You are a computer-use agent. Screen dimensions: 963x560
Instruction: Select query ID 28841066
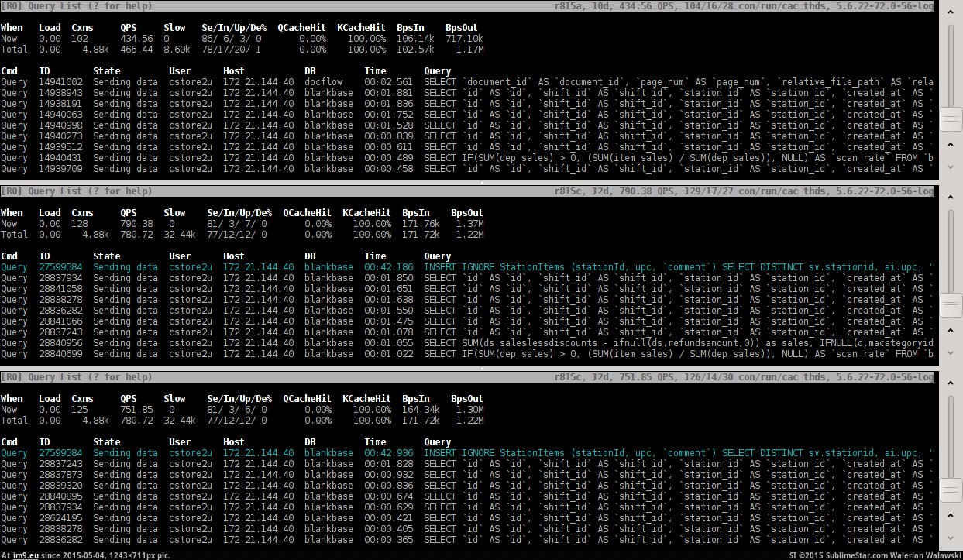coord(60,321)
